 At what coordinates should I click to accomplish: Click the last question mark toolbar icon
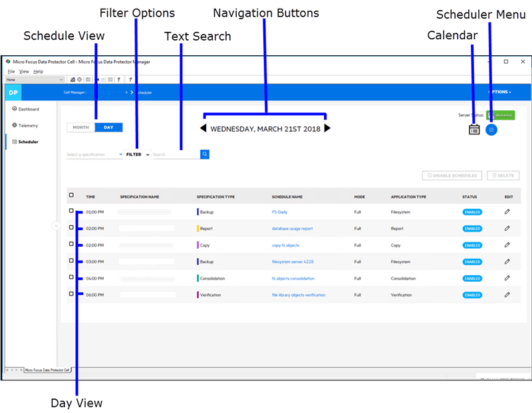(130, 80)
